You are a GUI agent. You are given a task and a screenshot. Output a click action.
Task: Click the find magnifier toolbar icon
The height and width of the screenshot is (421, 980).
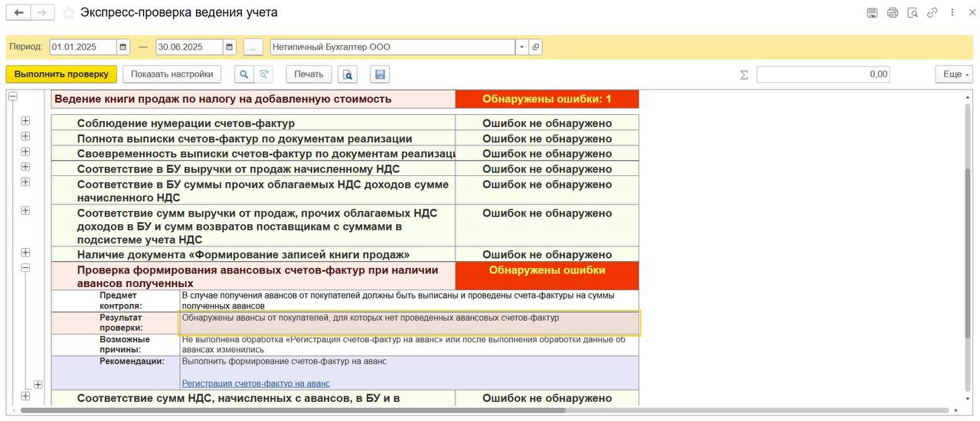[x=243, y=74]
